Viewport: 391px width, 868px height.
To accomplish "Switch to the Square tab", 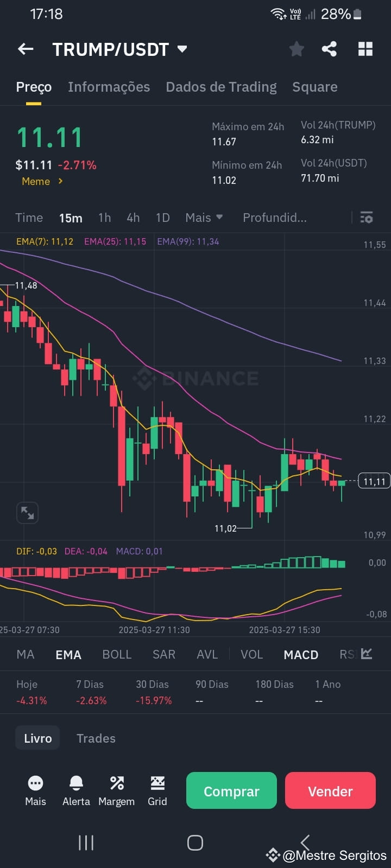I will click(x=315, y=87).
